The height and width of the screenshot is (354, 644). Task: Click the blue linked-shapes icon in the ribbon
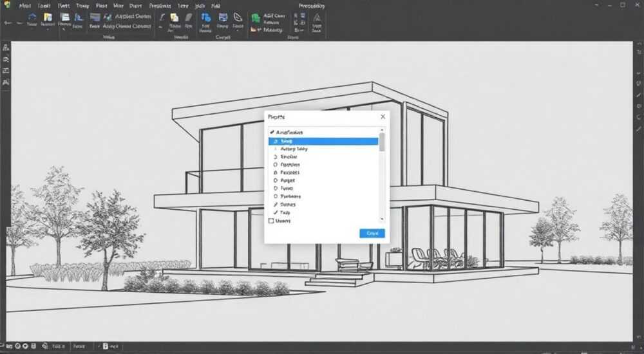[x=206, y=17]
